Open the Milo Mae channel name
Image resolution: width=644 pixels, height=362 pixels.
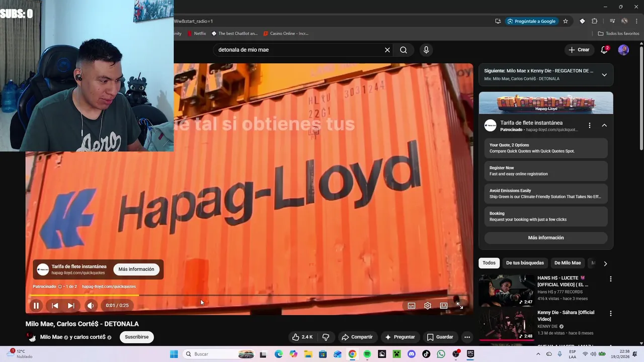pyautogui.click(x=51, y=337)
